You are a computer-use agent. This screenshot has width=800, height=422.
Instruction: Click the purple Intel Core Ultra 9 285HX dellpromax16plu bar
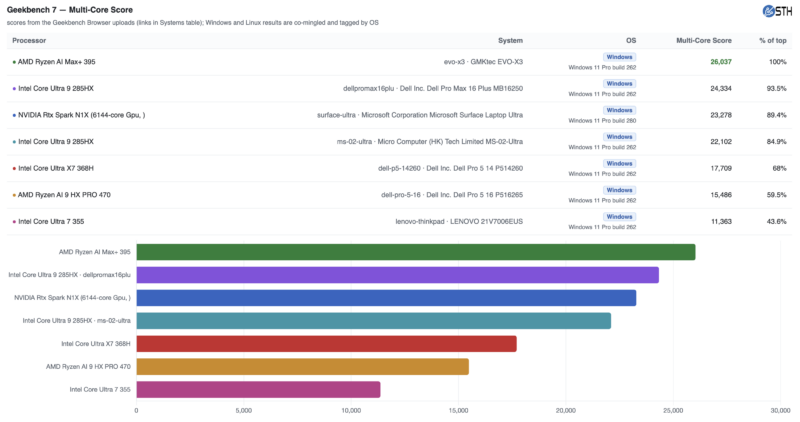click(x=397, y=275)
